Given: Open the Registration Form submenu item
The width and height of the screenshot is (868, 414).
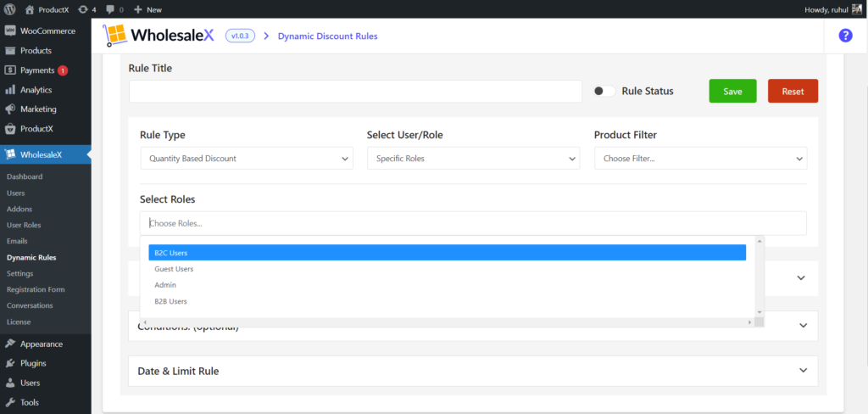Looking at the screenshot, I should click(36, 289).
